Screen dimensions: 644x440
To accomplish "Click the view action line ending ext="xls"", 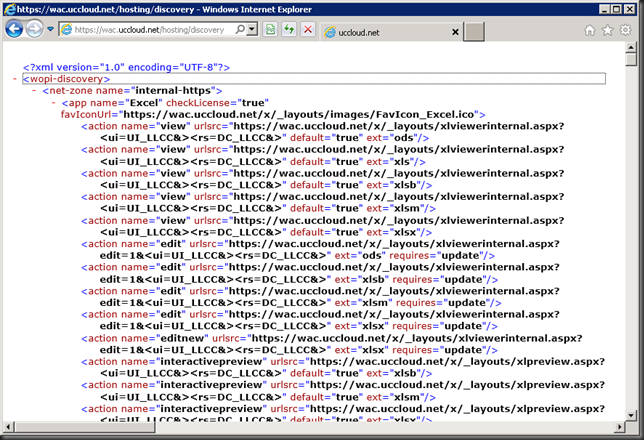I will click(323, 155).
